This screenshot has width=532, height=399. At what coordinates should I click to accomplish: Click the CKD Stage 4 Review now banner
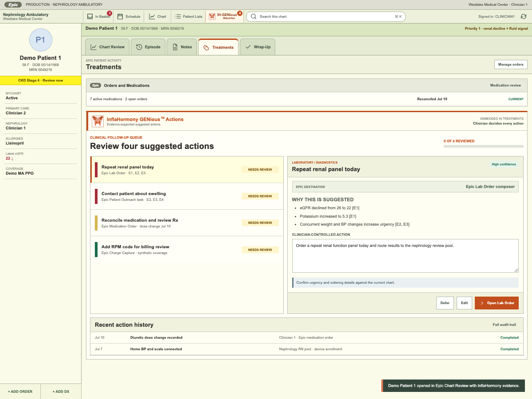(40, 80)
